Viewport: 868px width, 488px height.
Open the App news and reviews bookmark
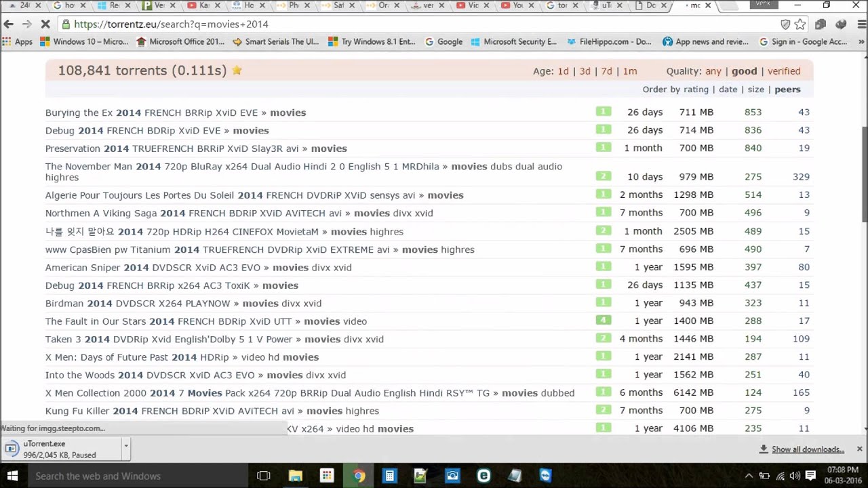[705, 41]
